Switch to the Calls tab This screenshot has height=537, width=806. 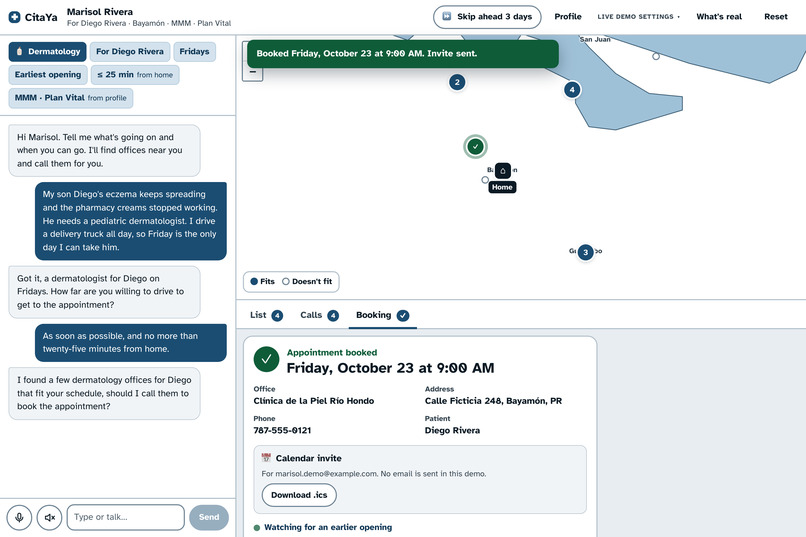tap(319, 315)
